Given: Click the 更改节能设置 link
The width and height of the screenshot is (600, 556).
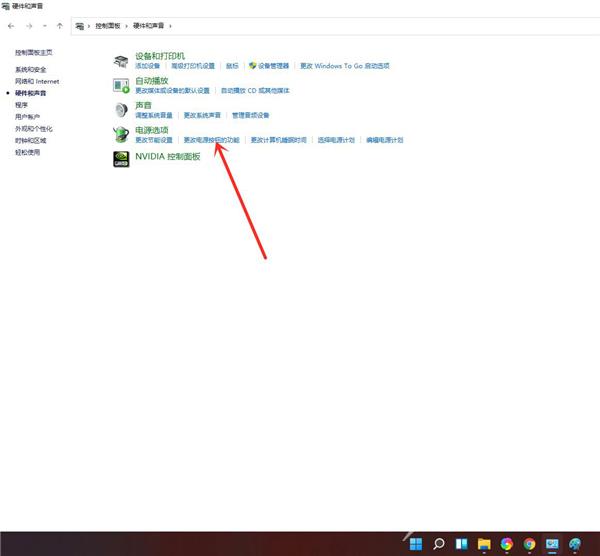Looking at the screenshot, I should (154, 140).
